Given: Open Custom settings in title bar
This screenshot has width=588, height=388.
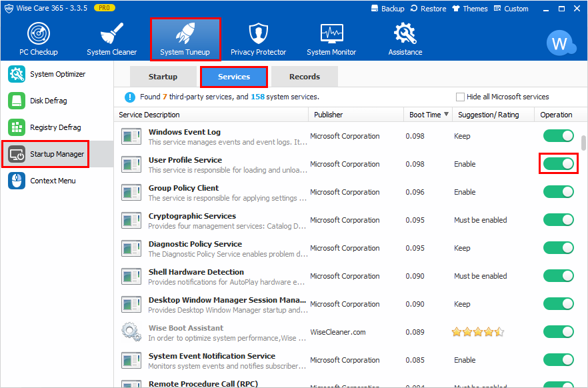Looking at the screenshot, I should [511, 9].
